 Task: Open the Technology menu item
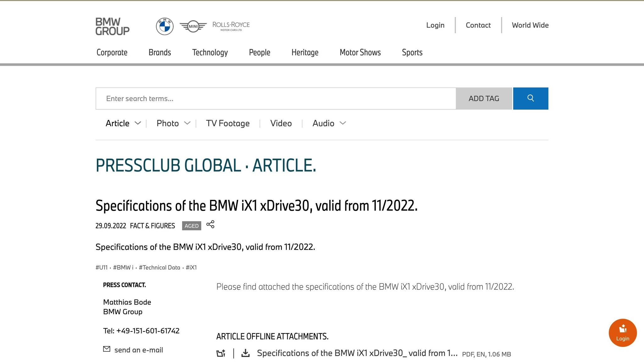[210, 52]
